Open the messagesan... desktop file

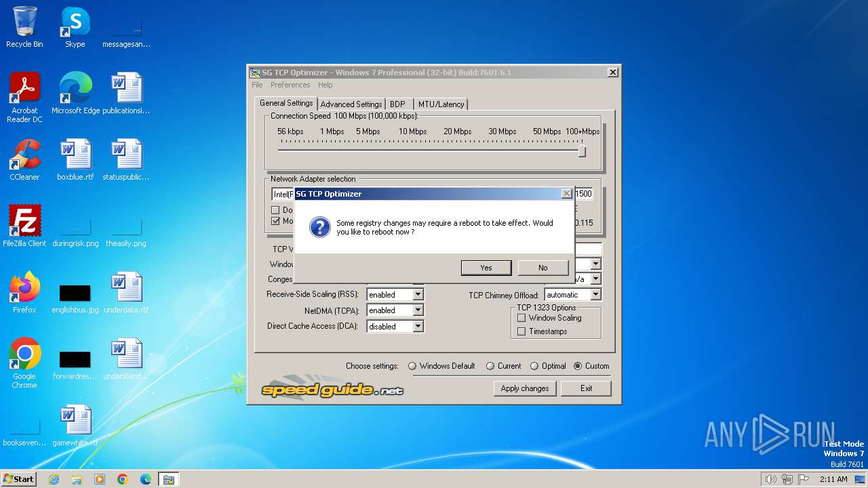tap(126, 27)
